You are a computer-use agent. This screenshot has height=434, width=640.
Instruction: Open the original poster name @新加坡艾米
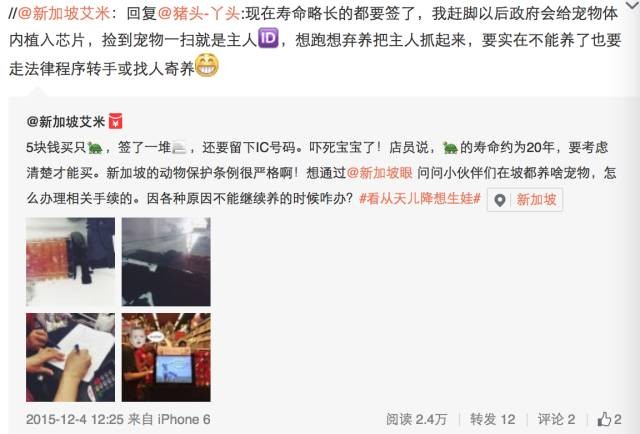click(x=66, y=121)
